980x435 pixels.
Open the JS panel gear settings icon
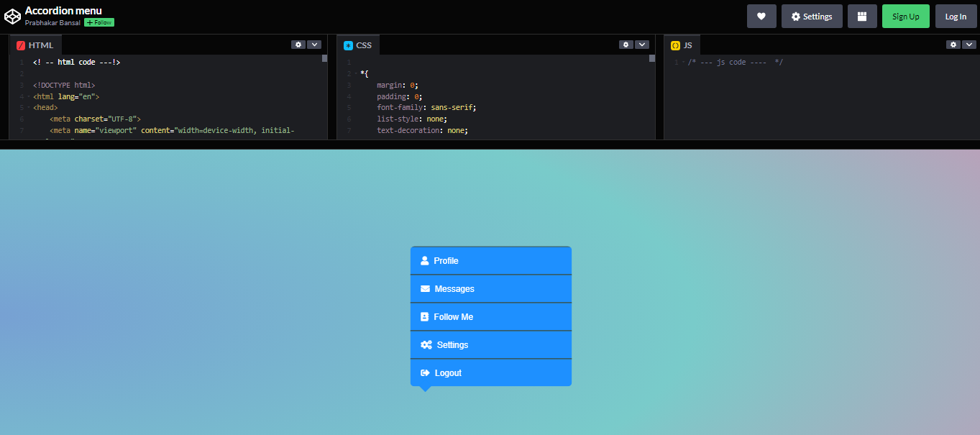click(x=953, y=44)
